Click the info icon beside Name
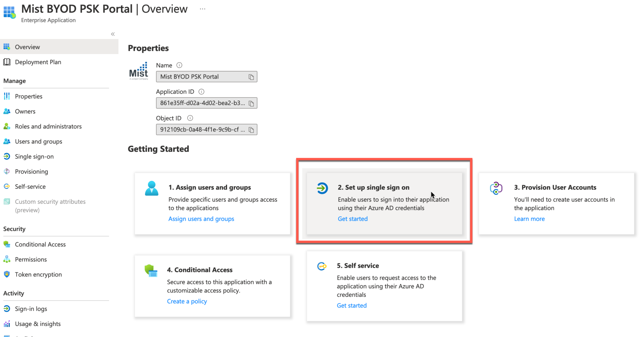The height and width of the screenshot is (337, 644). tap(179, 65)
